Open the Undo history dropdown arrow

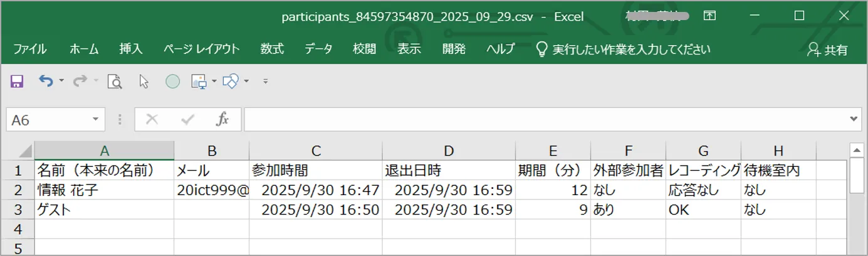coord(61,81)
